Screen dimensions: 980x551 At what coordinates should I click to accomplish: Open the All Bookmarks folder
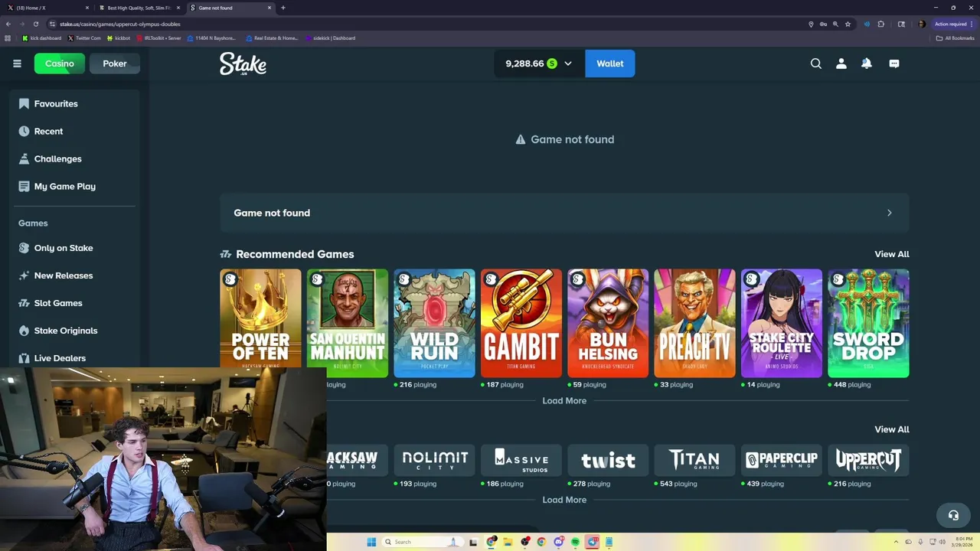(955, 38)
